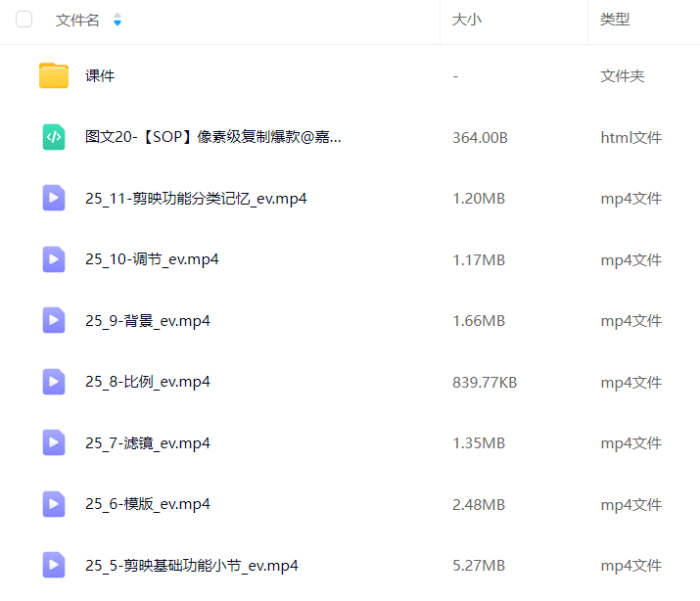Click the 类型 column header
Screen dimensions: 700x601
point(615,20)
